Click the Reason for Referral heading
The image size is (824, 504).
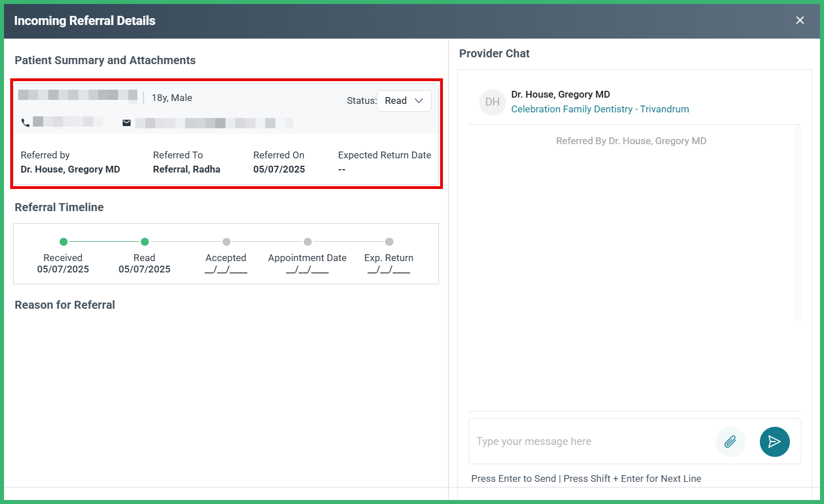65,305
